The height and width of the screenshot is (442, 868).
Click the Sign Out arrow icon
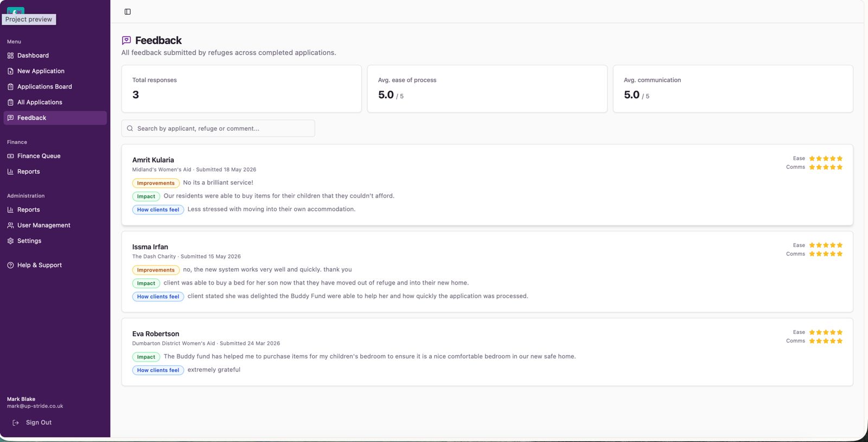16,422
